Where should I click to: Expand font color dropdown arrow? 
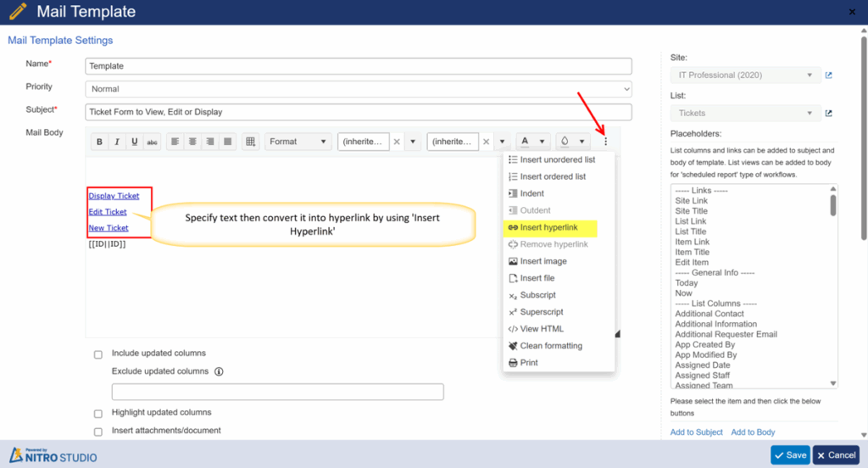pyautogui.click(x=542, y=142)
